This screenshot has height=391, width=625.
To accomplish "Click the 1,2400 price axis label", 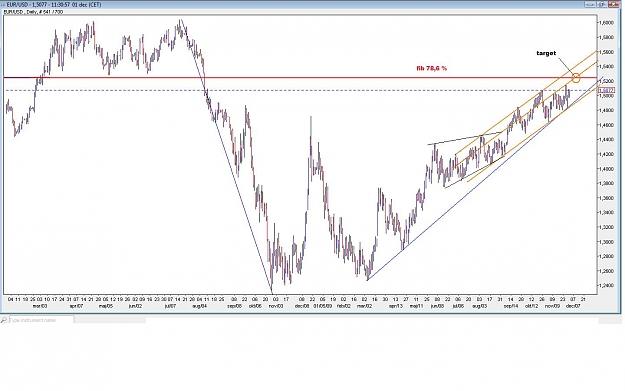I will pyautogui.click(x=606, y=286).
